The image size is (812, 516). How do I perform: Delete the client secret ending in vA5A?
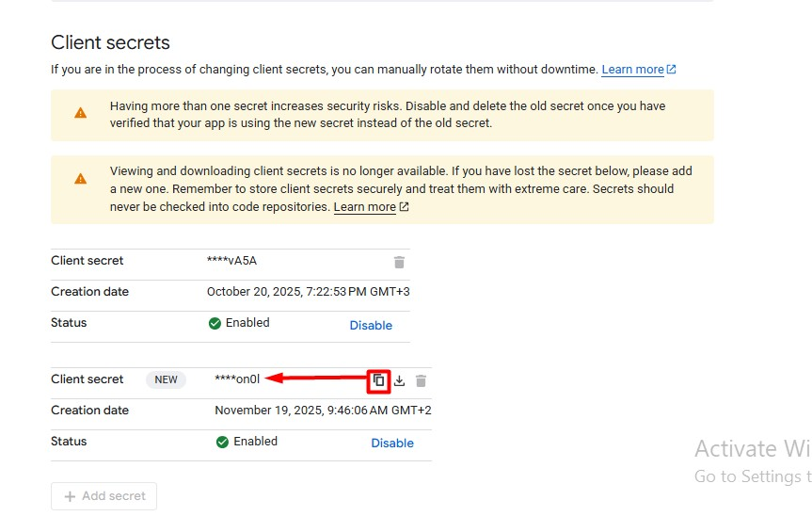399,262
